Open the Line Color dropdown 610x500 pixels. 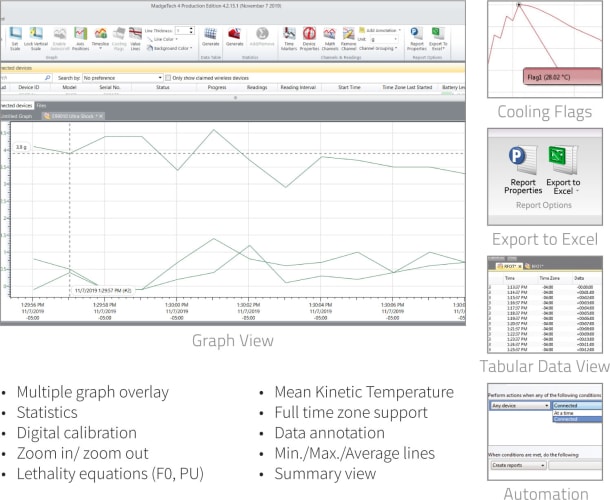point(163,39)
